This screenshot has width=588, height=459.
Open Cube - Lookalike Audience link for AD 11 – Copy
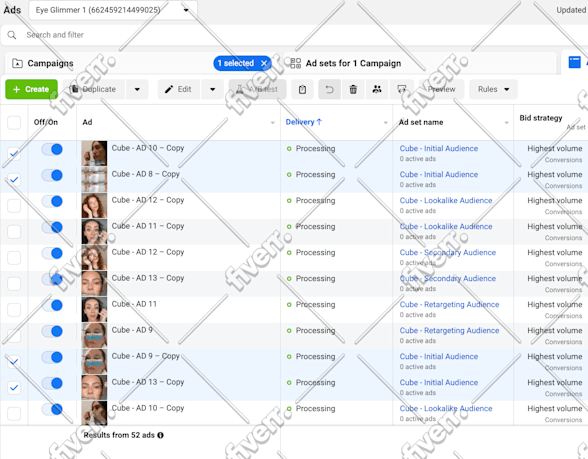click(446, 226)
